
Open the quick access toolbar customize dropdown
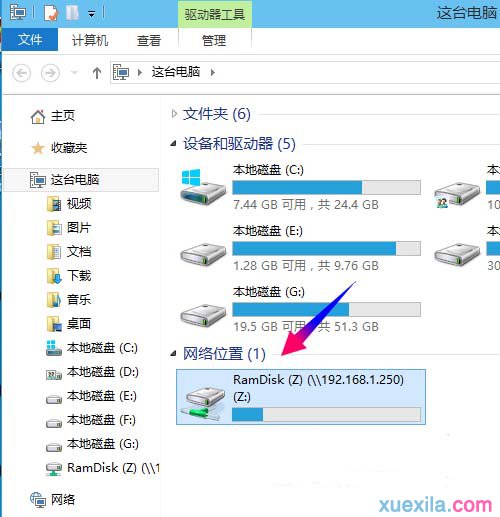pyautogui.click(x=91, y=14)
